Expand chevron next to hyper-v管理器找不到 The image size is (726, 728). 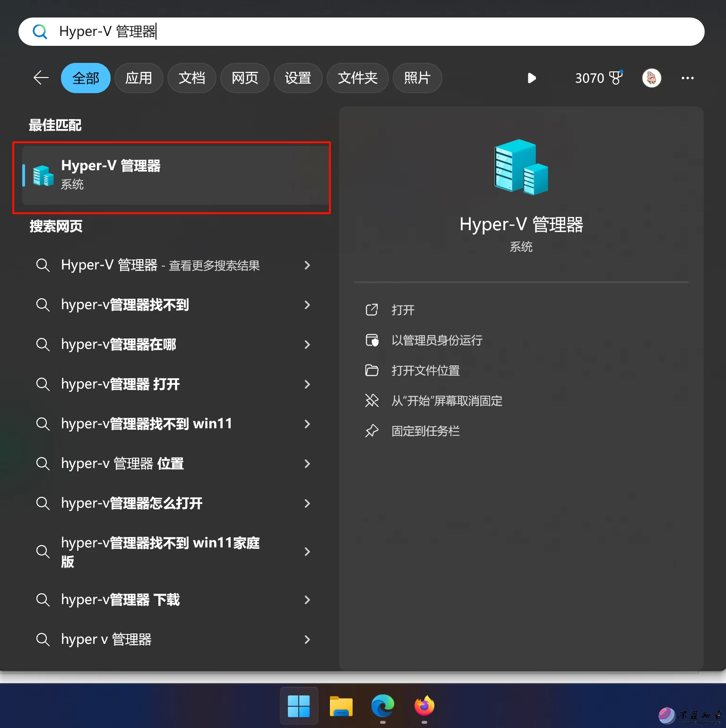point(307,305)
